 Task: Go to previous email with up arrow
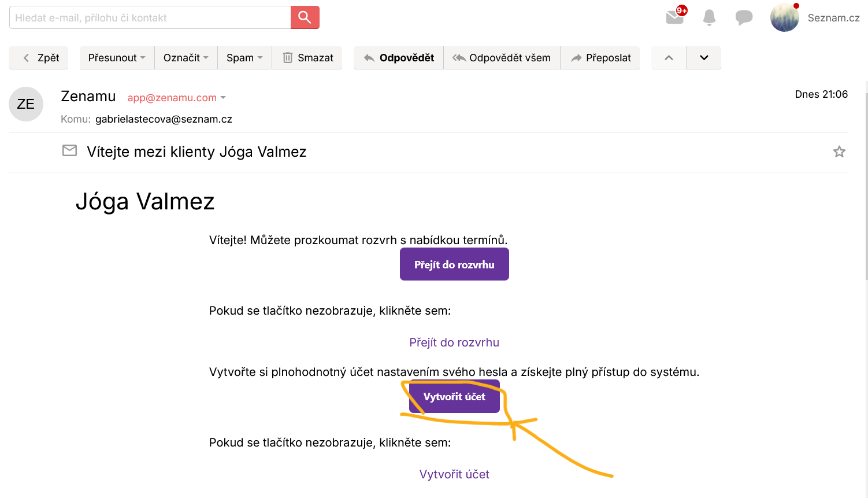pyautogui.click(x=669, y=58)
